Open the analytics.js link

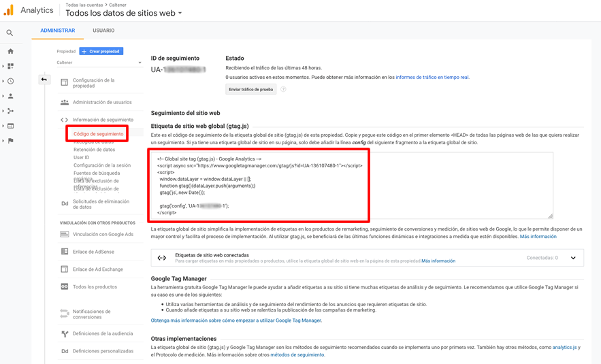click(564, 347)
